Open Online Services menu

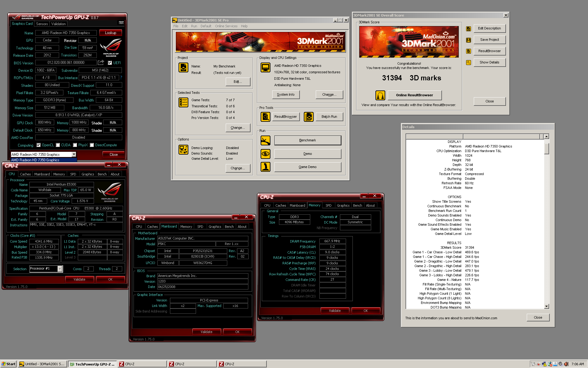[x=226, y=26]
